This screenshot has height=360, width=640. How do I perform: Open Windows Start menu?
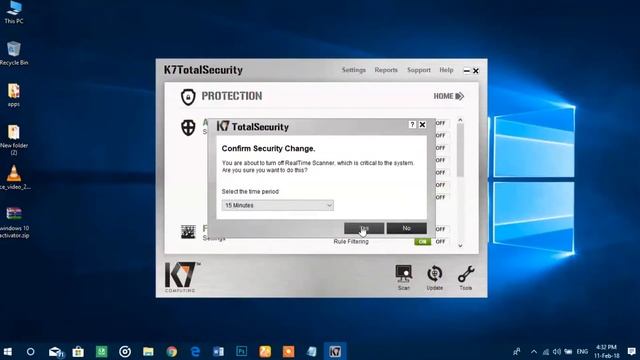(7, 351)
